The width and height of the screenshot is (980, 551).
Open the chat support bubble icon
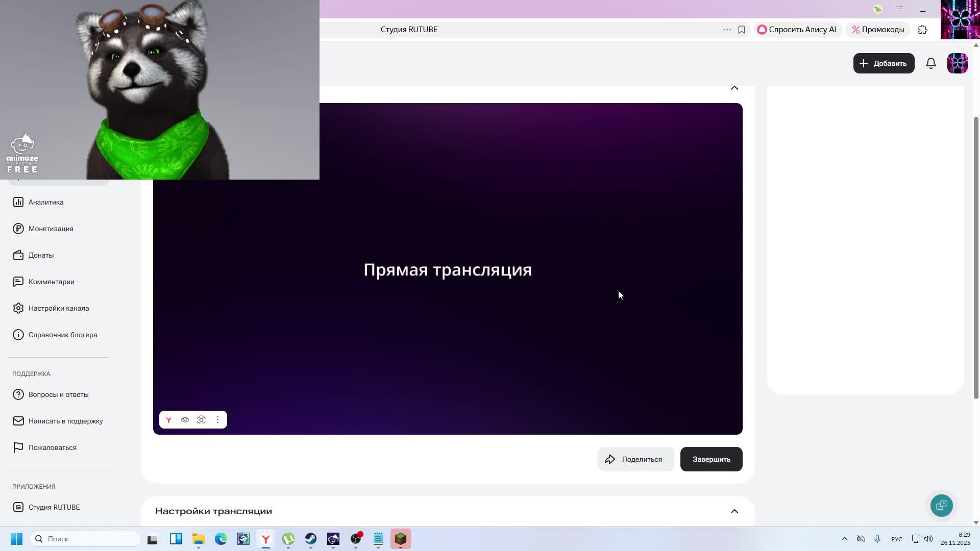click(941, 505)
